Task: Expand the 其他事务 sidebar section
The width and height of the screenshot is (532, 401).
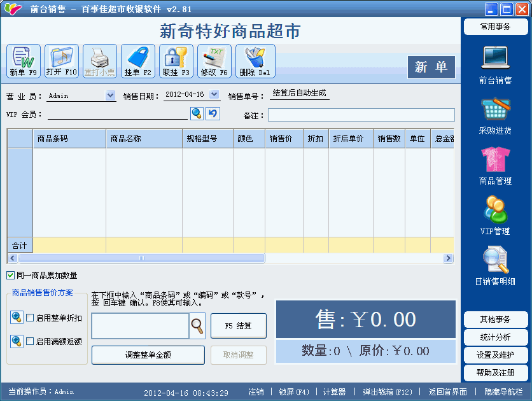Action: (x=496, y=319)
